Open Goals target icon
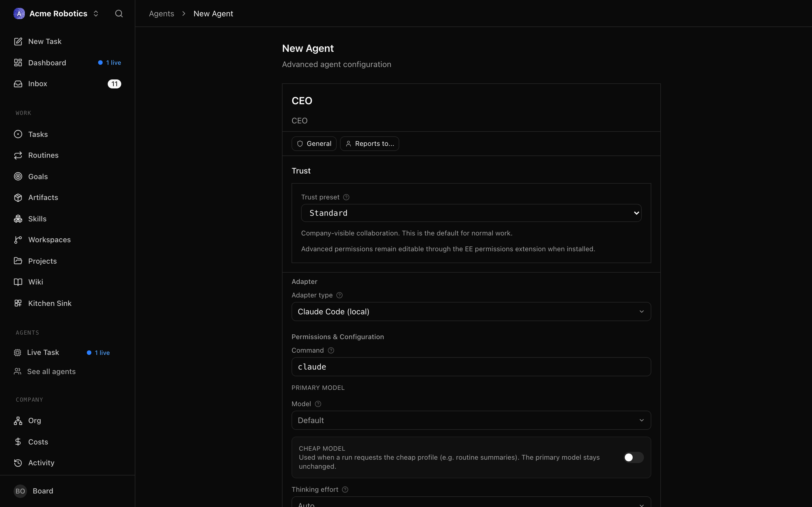812x507 pixels. point(18,176)
